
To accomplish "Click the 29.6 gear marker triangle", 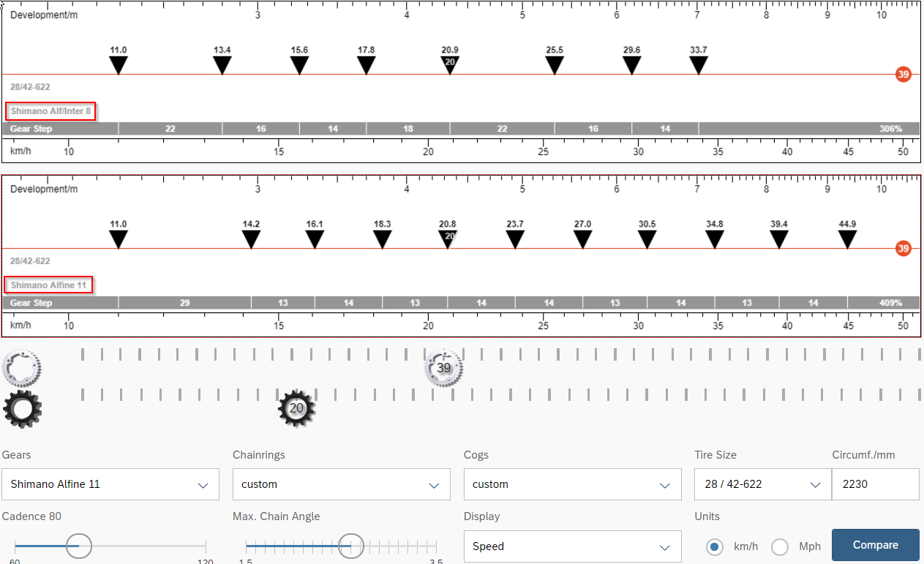I will click(x=632, y=65).
